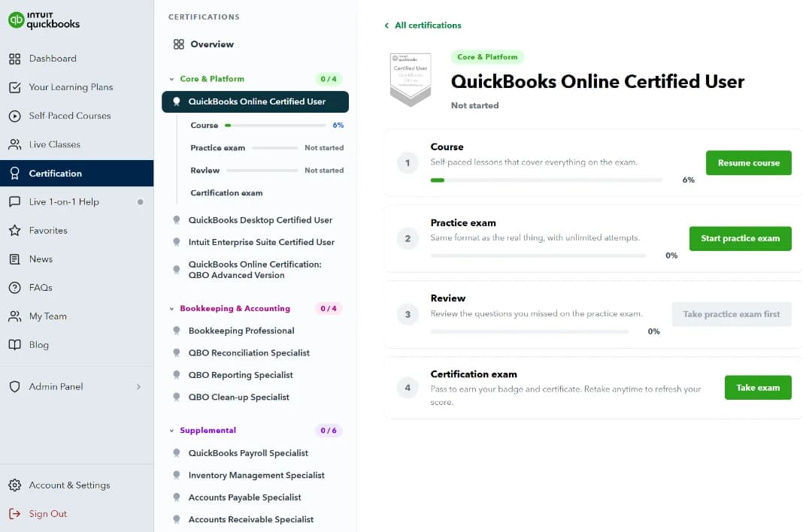Click Live Classes people icon
Viewport: 803px width, 532px height.
point(15,145)
